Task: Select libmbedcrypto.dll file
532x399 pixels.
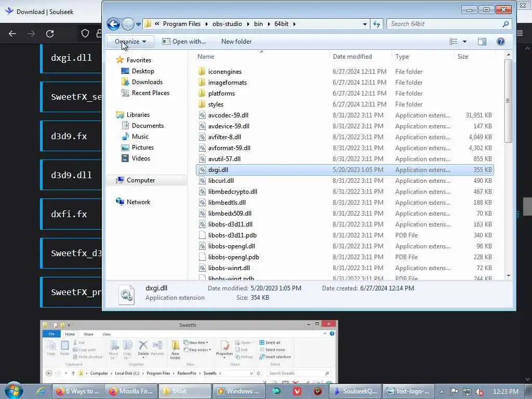Action: click(x=232, y=192)
